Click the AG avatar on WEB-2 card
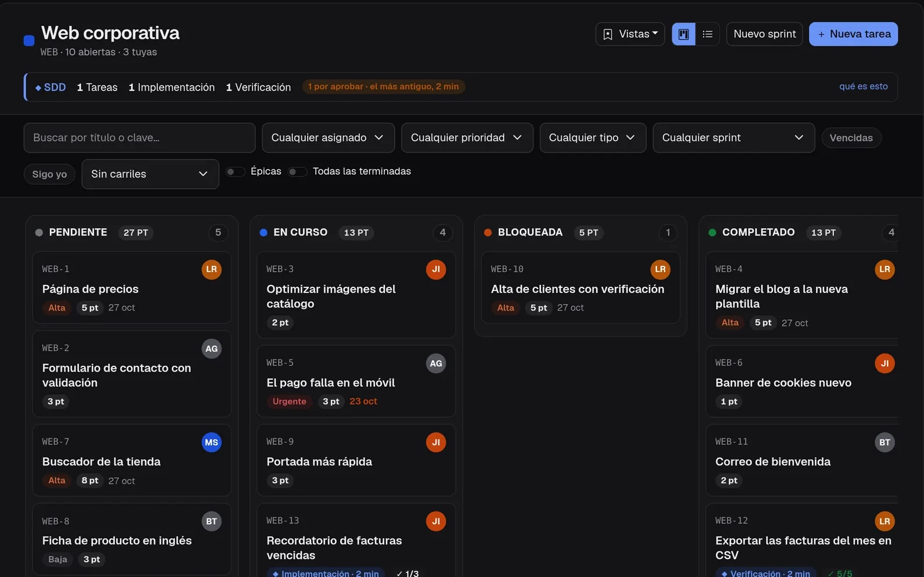Screen dimensions: 924x577 [x=212, y=348]
